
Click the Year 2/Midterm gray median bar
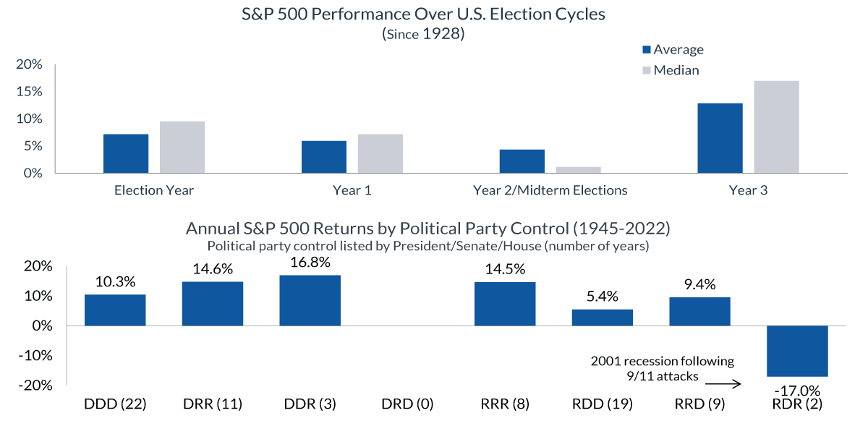click(579, 170)
